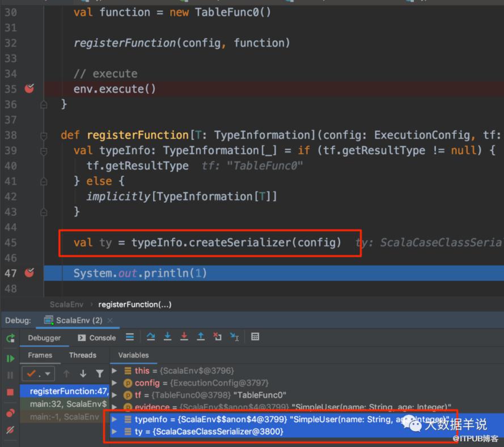Step over the current line
The height and width of the screenshot is (447, 504).
(151, 337)
